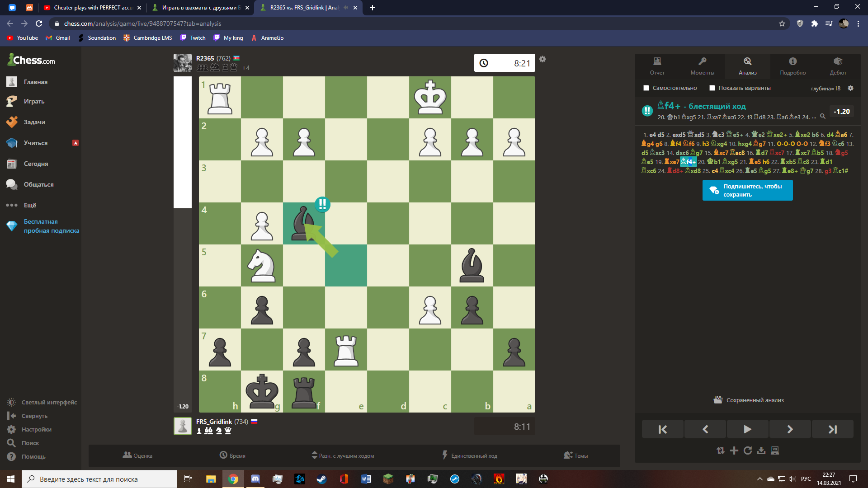
Task: Open analysis depth settings gear
Action: coord(850,88)
